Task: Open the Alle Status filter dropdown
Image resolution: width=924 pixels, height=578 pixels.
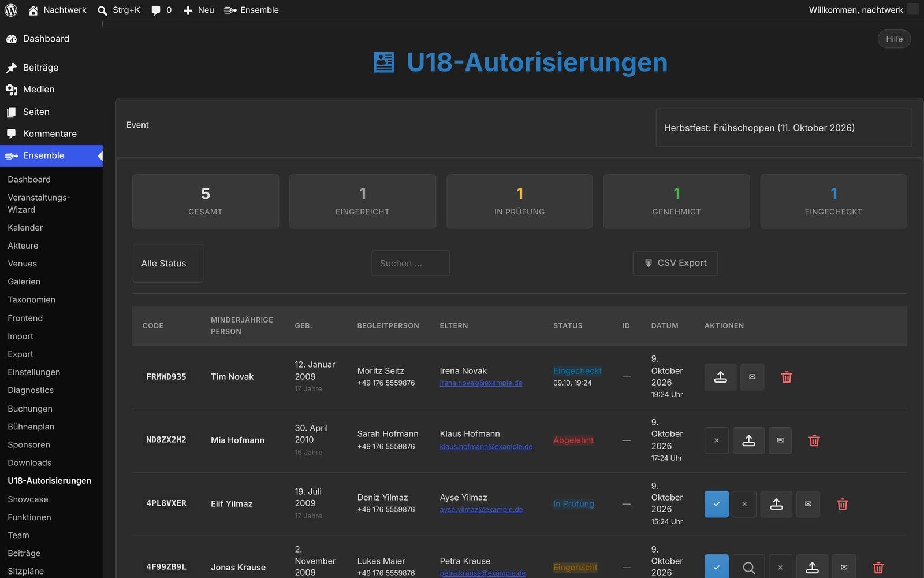Action: (x=167, y=263)
